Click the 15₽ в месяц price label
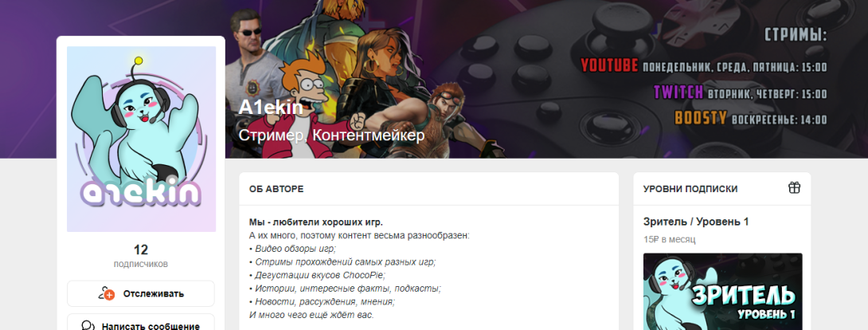This screenshot has height=330, width=868. point(669,240)
